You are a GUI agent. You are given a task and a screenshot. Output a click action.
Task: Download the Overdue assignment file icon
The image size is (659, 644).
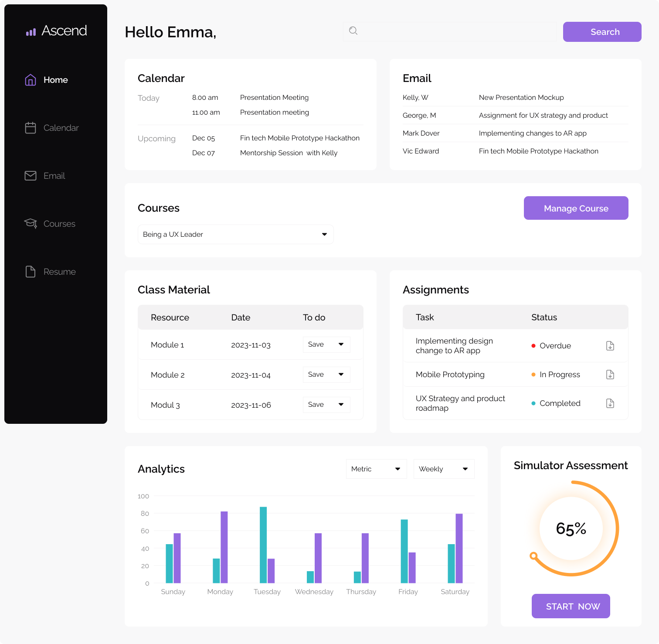pyautogui.click(x=610, y=346)
